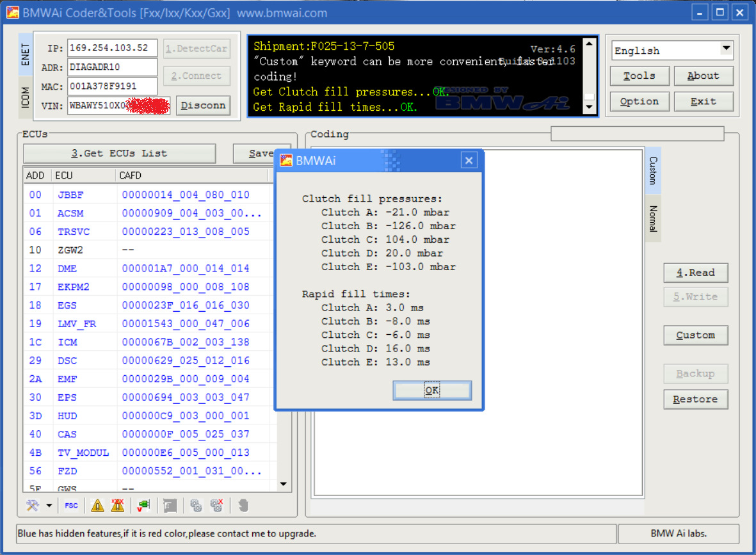Click the yellow warning triangle fault icon
Viewport: 756px width, 555px height.
tap(97, 505)
